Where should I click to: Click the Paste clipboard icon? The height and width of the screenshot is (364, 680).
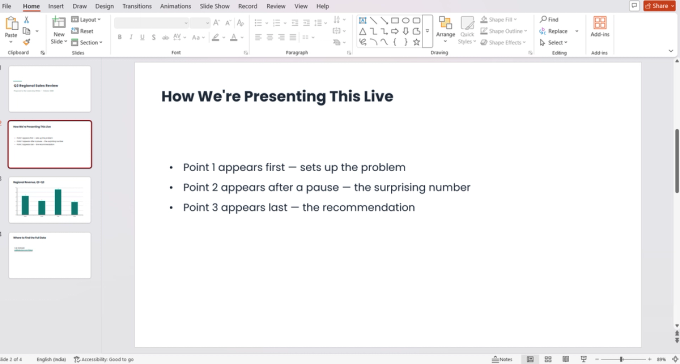(x=11, y=24)
